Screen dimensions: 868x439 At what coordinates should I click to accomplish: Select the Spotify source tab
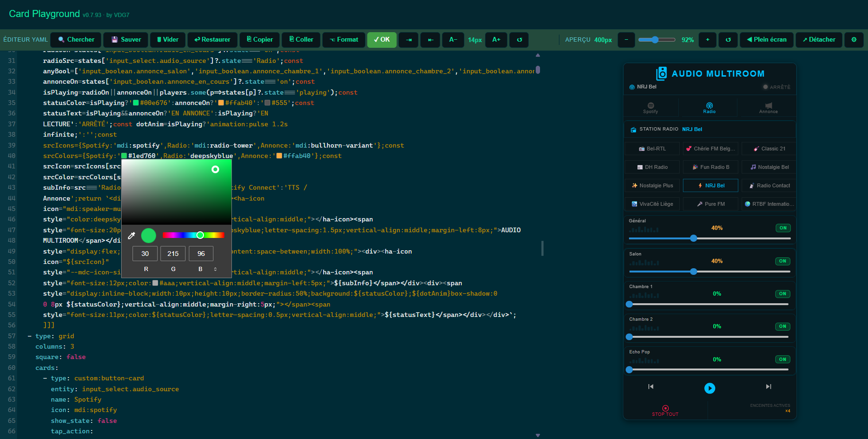[x=650, y=108]
